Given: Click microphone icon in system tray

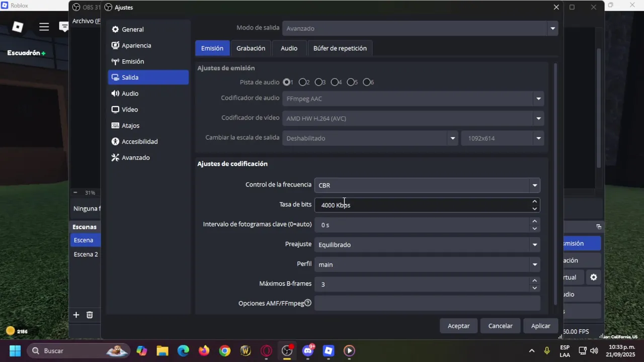Looking at the screenshot, I should tap(547, 350).
